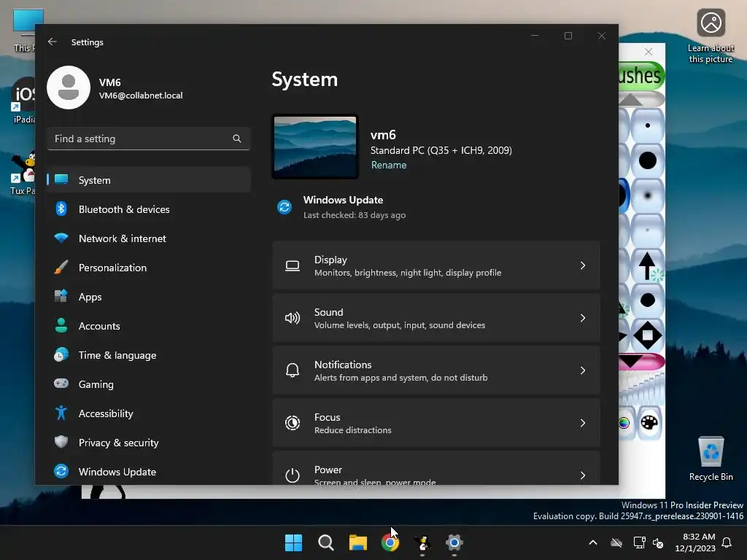Open the Windows Start menu

pyautogui.click(x=293, y=542)
